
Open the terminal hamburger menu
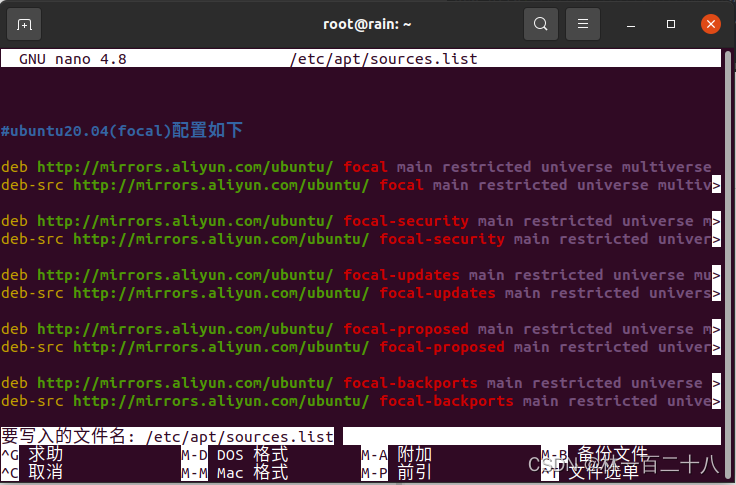[583, 24]
